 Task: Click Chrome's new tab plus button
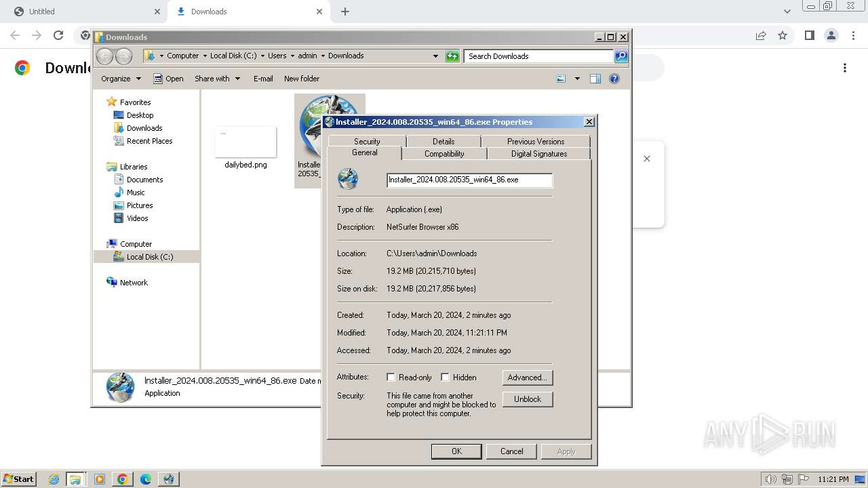click(x=345, y=12)
